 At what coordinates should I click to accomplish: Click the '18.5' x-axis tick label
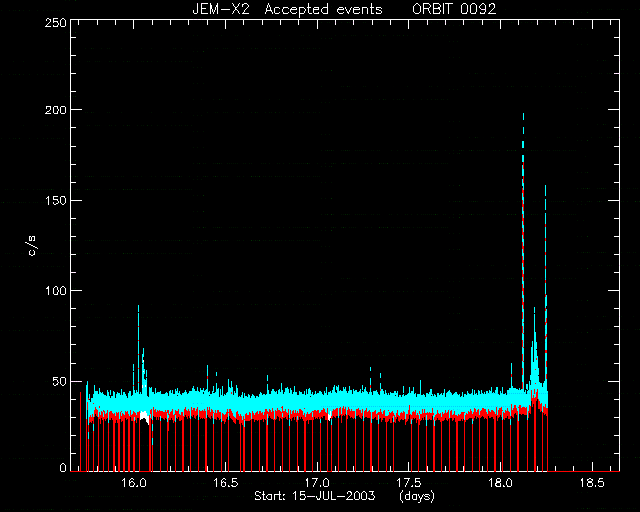(x=592, y=483)
